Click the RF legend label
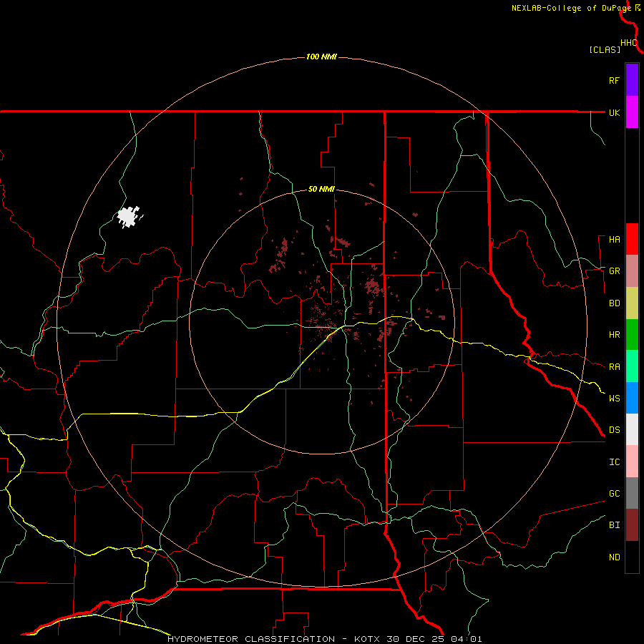Image resolution: width=644 pixels, height=644 pixels. tap(614, 80)
